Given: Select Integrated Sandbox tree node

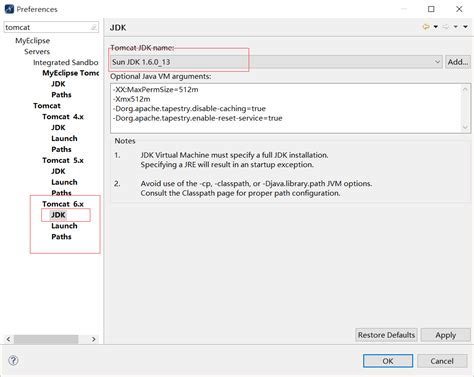Looking at the screenshot, I should (x=66, y=63).
